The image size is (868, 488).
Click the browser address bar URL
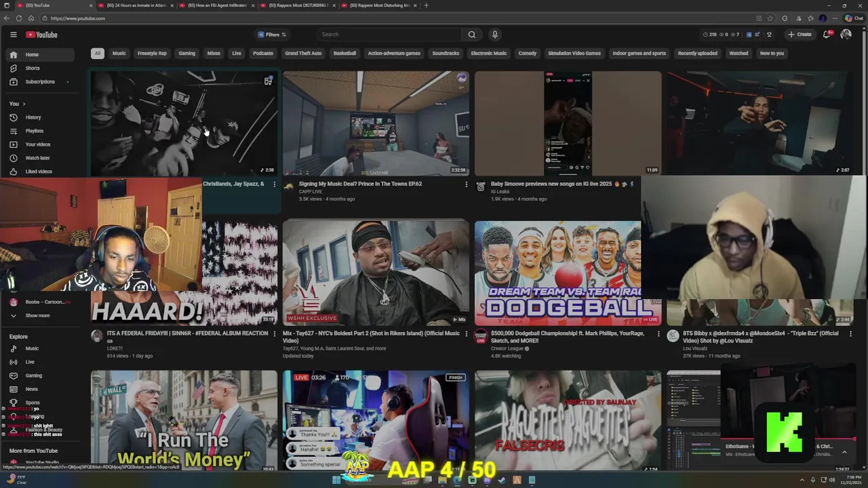click(x=78, y=18)
